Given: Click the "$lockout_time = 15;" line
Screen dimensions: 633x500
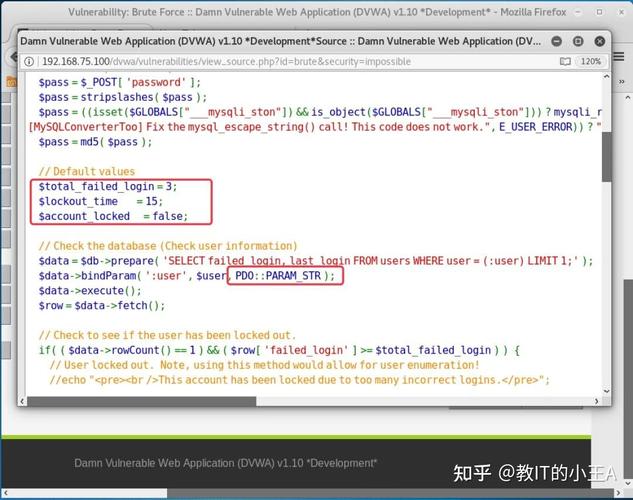Looking at the screenshot, I should point(101,201).
